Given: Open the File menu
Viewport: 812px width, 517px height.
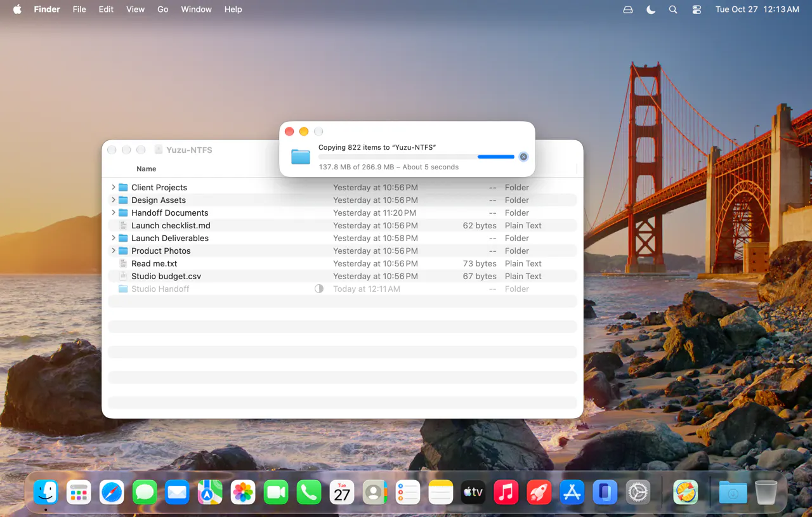Looking at the screenshot, I should point(79,10).
